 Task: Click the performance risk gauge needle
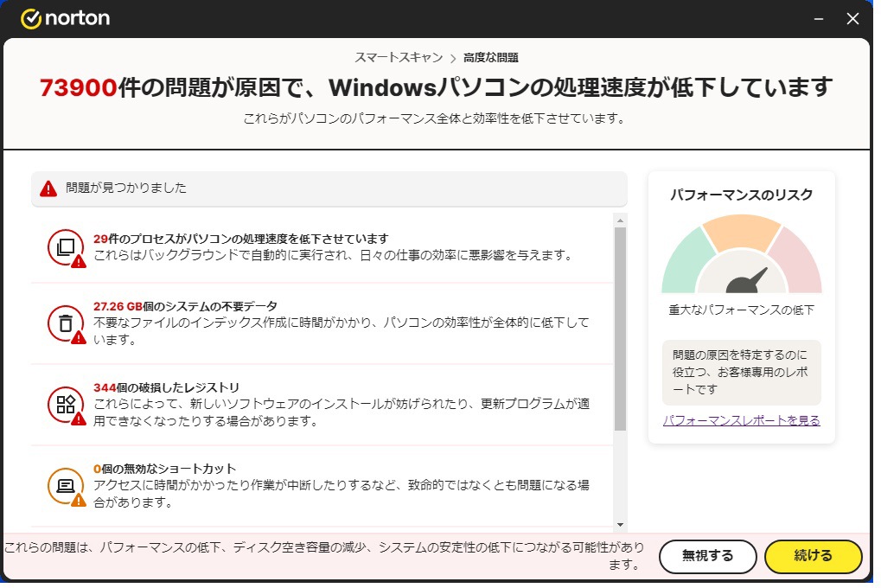(747, 281)
